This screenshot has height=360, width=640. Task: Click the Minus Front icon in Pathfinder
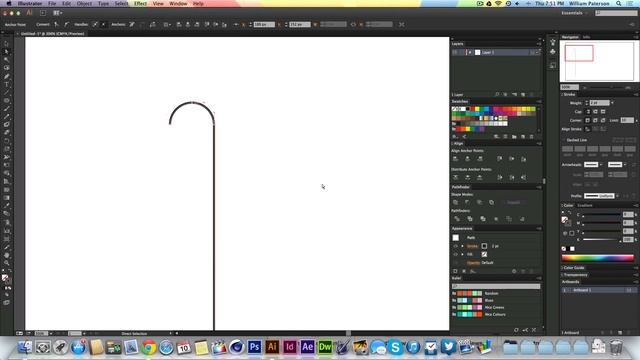click(467, 202)
